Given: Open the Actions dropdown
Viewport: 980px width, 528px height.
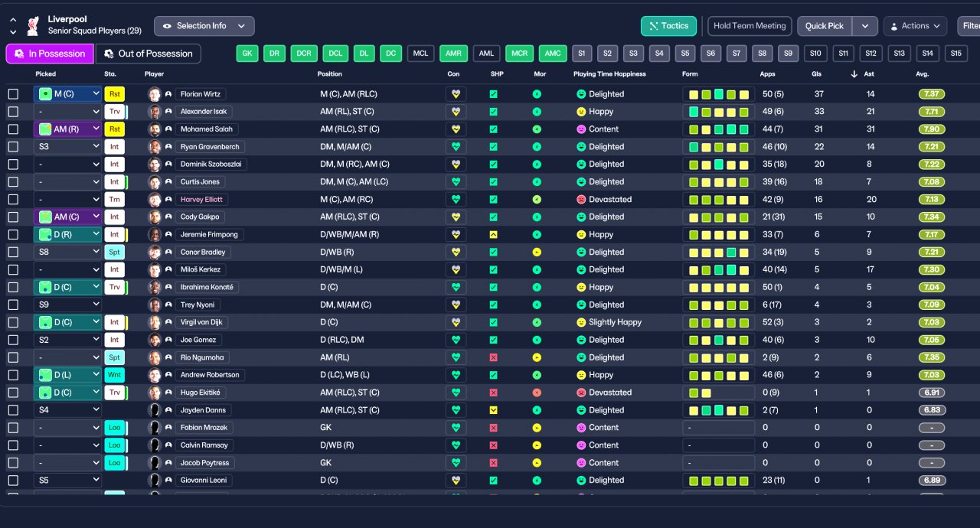Looking at the screenshot, I should [915, 26].
